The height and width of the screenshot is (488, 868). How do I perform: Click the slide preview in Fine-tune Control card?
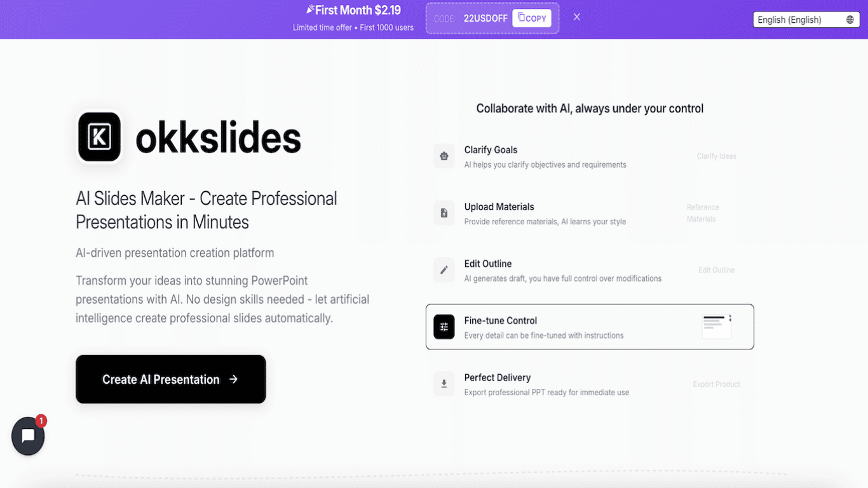(716, 325)
